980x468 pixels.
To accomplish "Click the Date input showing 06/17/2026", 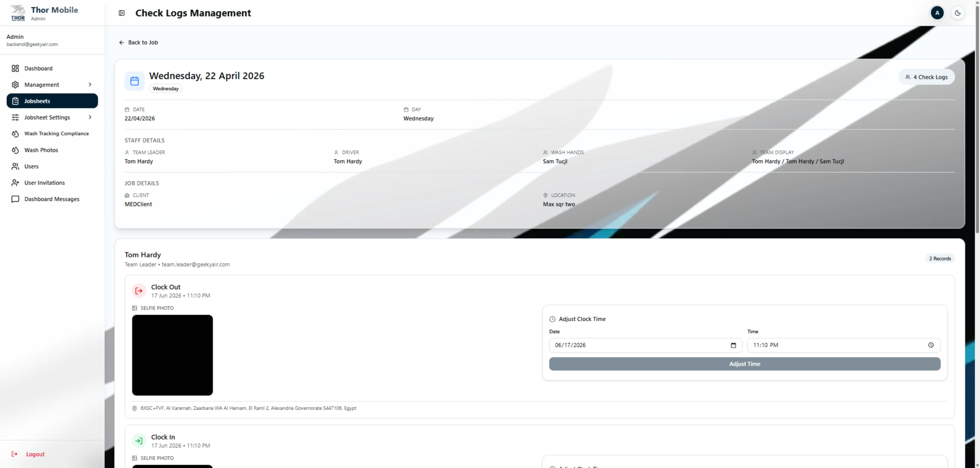I will [x=646, y=345].
